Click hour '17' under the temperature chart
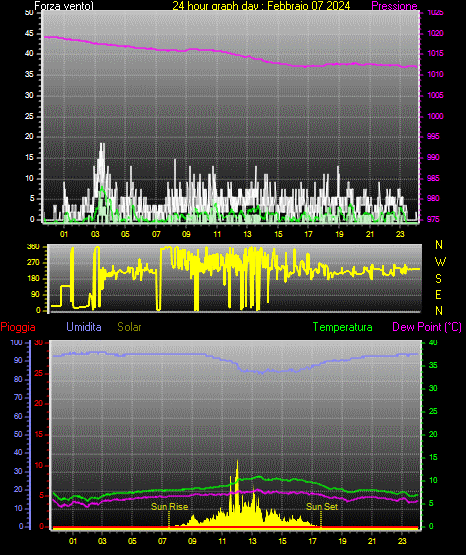466x555 pixels. [312, 541]
